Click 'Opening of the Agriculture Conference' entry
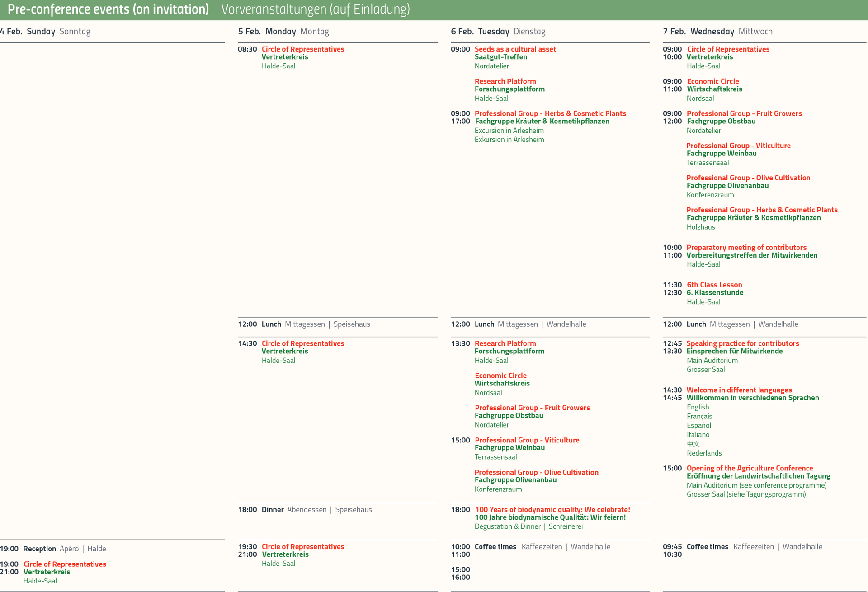Screen dimensions: 868x592 pyautogui.click(x=750, y=469)
